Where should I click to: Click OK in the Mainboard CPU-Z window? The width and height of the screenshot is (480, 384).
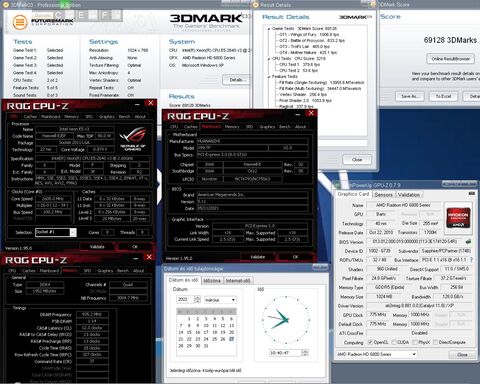pos(295,257)
